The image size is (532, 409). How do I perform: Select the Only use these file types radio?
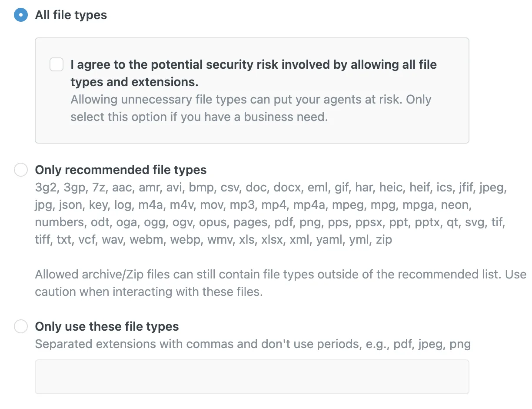tap(21, 326)
